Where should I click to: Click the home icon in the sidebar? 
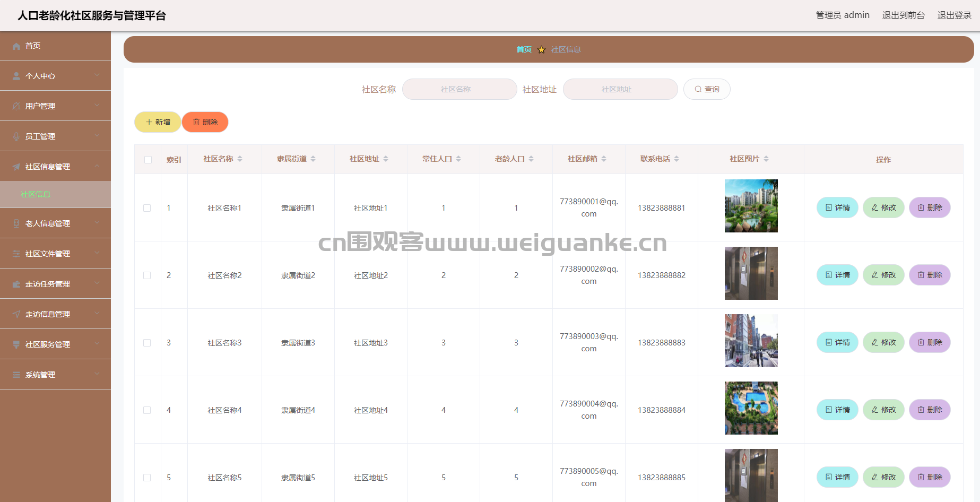pos(16,46)
